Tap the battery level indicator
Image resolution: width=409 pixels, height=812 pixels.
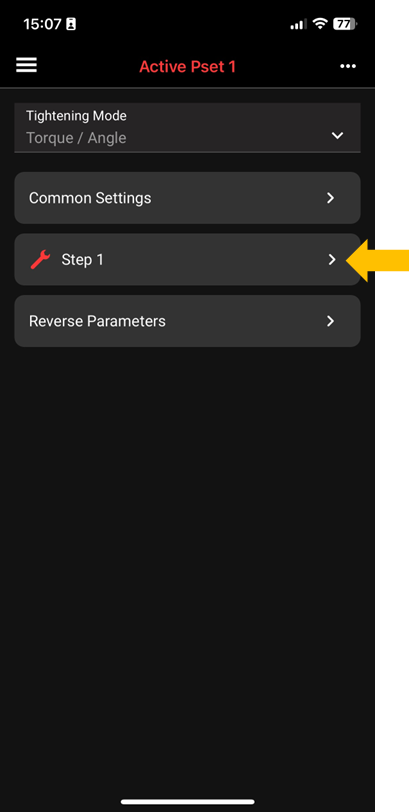point(345,24)
